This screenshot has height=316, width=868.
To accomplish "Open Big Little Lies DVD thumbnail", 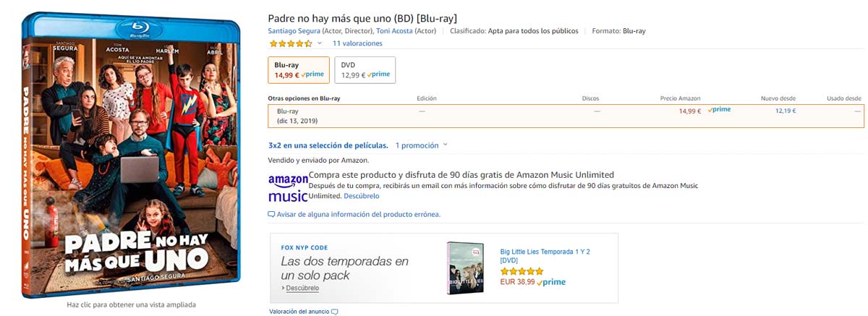I will coord(465,268).
